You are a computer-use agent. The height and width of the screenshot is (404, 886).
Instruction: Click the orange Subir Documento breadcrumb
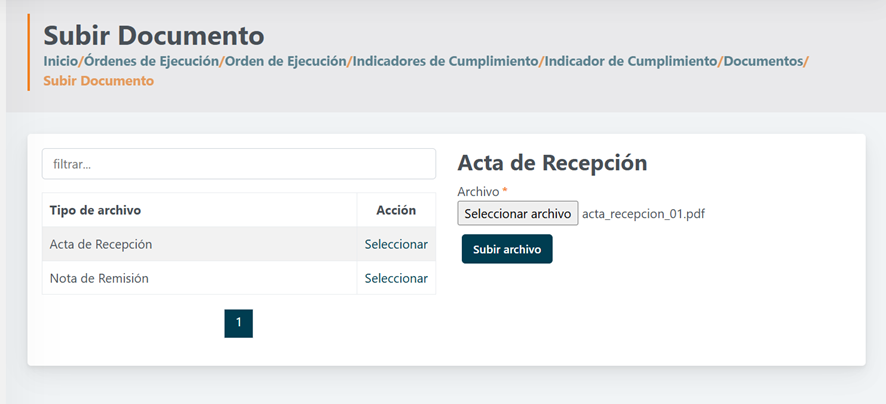click(x=99, y=80)
